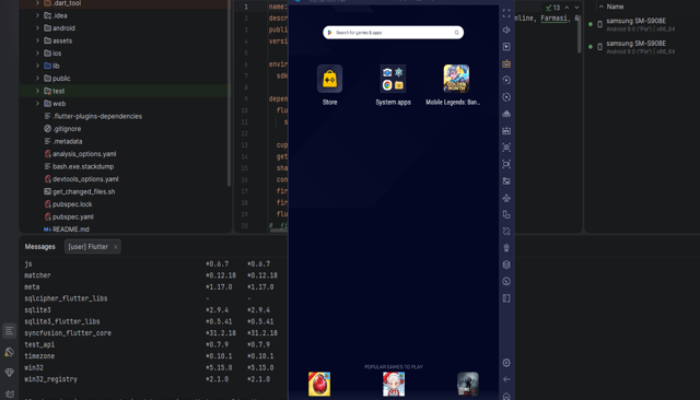Select .gitignore file in project tree
700x400 pixels.
(67, 129)
